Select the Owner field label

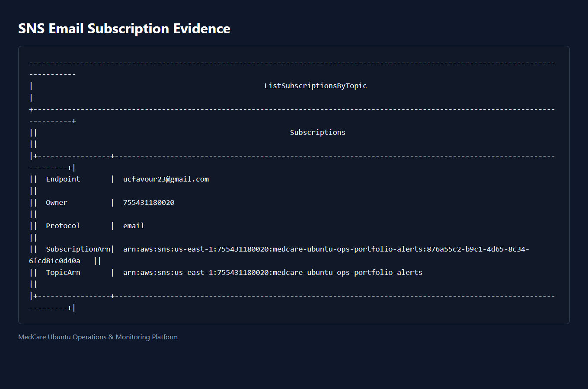pos(57,202)
